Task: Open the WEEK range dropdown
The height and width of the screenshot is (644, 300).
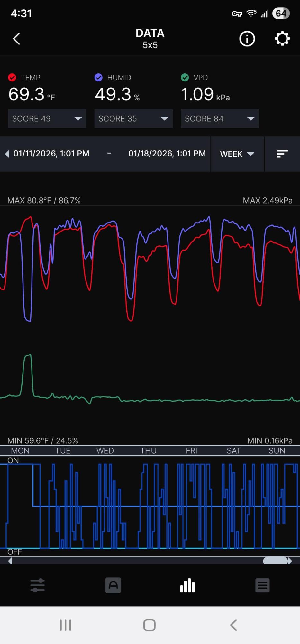Action: 237,154
